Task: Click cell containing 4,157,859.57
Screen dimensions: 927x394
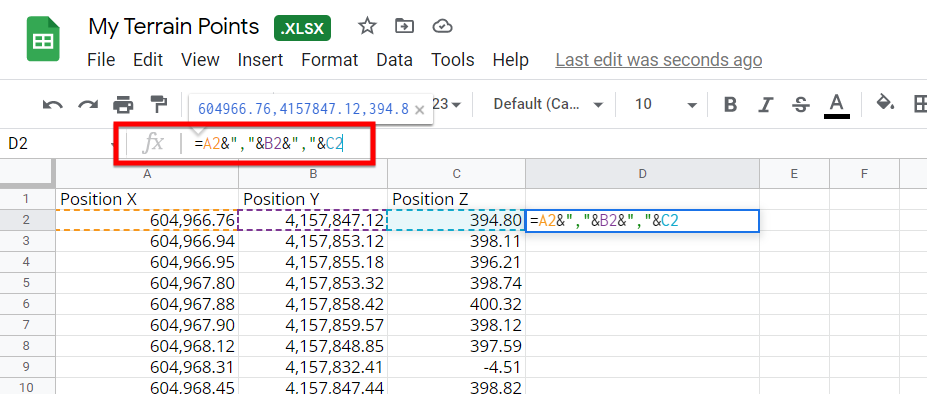Action: (x=313, y=325)
